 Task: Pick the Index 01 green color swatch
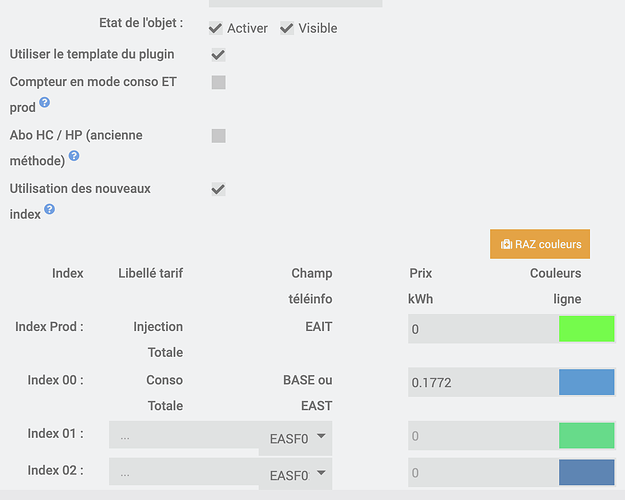(587, 436)
